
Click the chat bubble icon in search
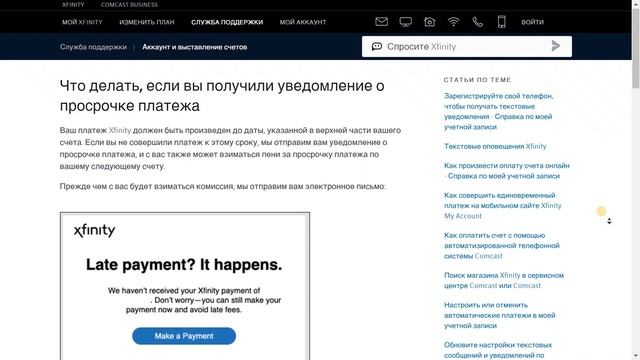(377, 47)
